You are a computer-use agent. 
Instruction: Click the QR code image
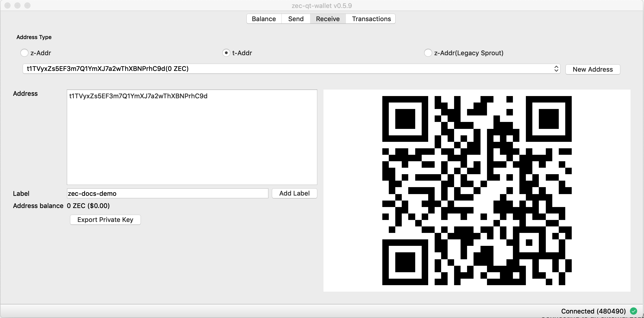(477, 190)
